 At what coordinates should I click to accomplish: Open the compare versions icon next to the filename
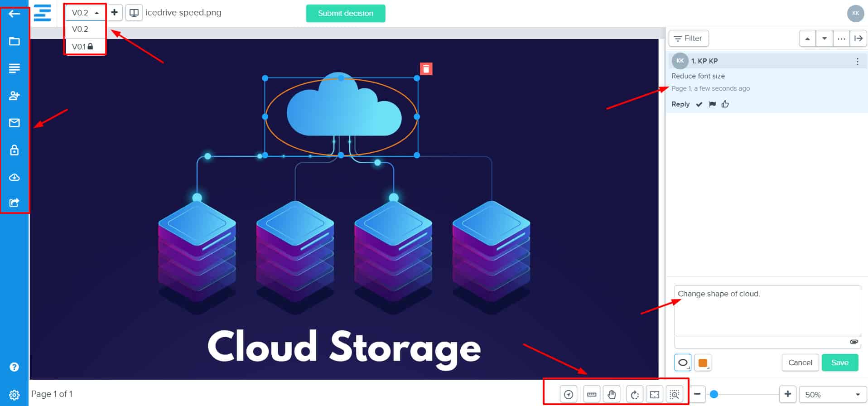[134, 13]
